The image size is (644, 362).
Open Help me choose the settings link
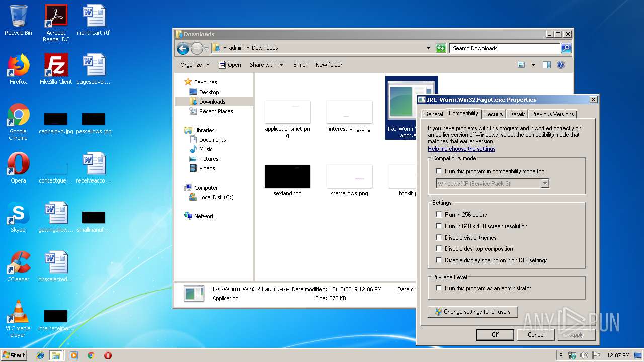(461, 149)
